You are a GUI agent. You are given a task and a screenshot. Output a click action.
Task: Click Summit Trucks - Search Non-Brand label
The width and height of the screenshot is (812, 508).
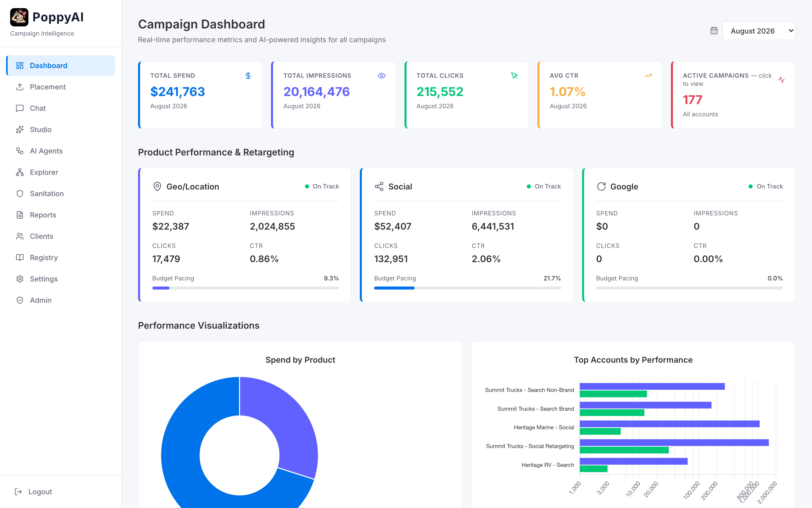[530, 390]
